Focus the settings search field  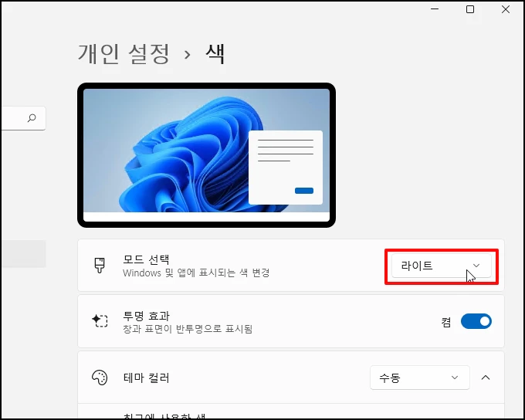[23, 118]
